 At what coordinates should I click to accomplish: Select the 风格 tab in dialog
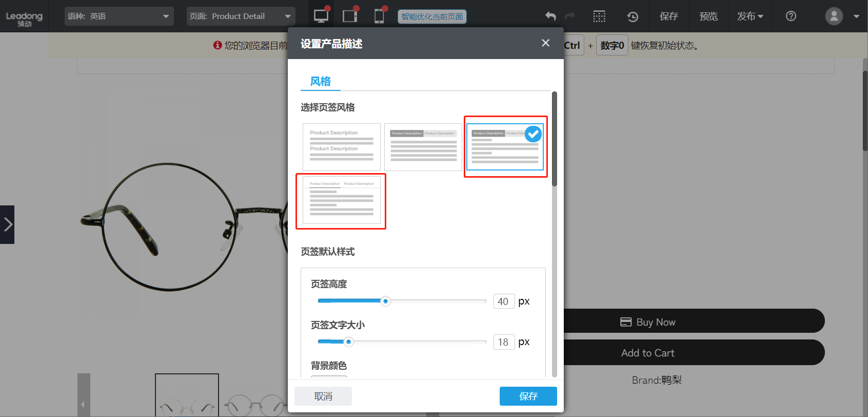point(321,81)
